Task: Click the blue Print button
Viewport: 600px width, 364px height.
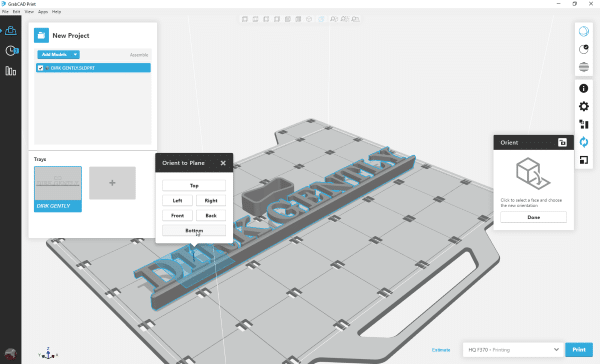Action: (579, 350)
